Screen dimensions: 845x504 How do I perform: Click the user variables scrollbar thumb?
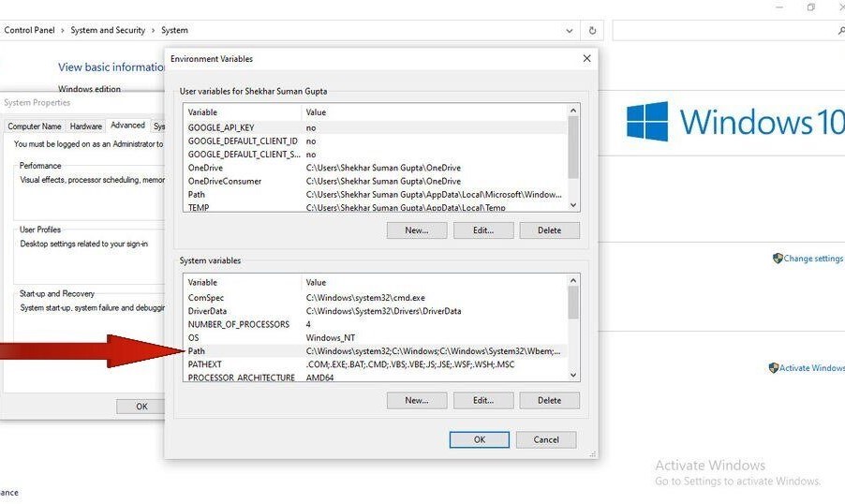point(572,147)
